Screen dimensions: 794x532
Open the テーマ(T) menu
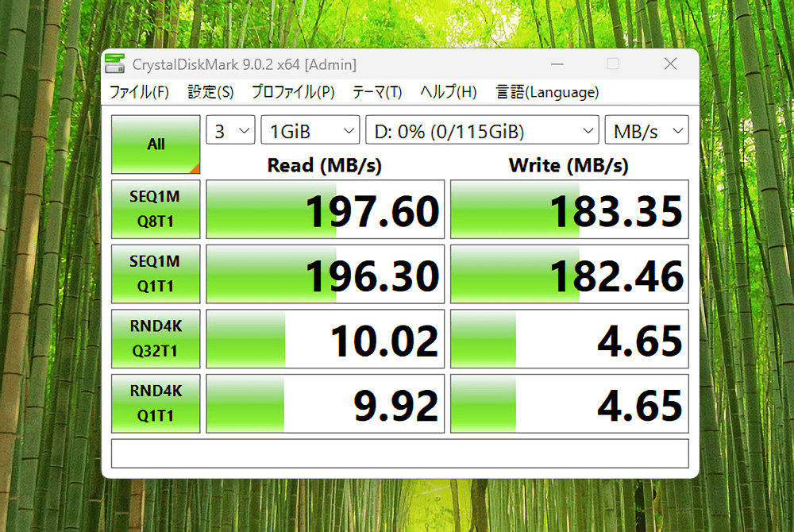pyautogui.click(x=376, y=92)
